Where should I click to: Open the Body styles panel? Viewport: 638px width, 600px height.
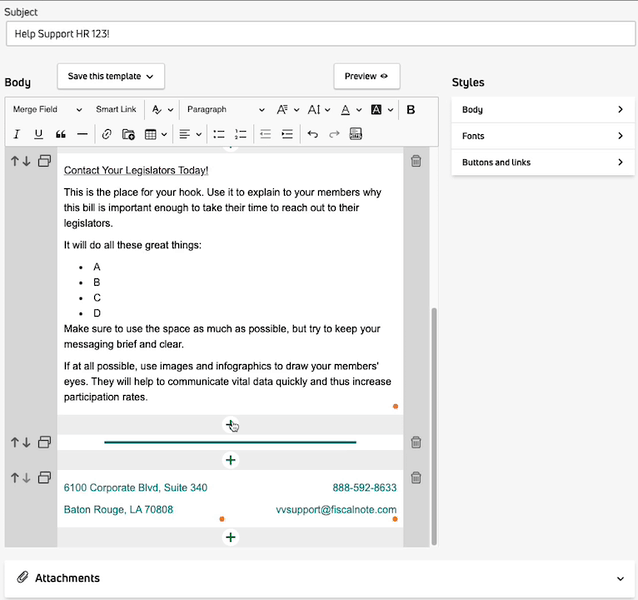(543, 109)
